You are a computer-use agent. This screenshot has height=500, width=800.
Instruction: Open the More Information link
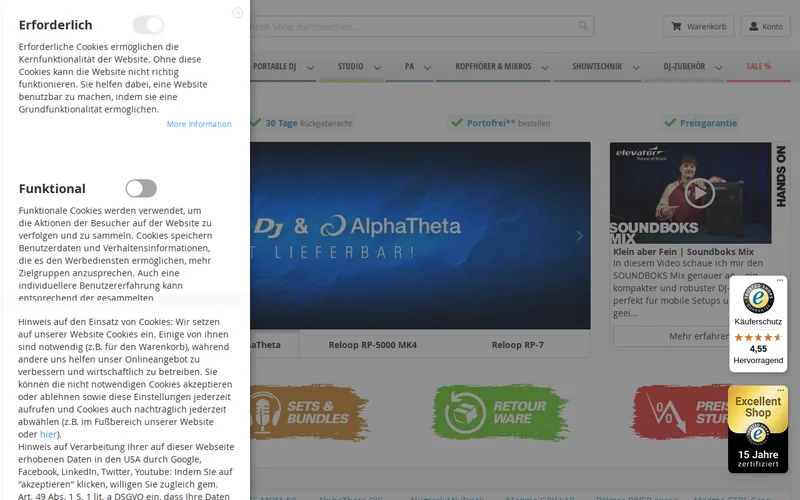[199, 124]
